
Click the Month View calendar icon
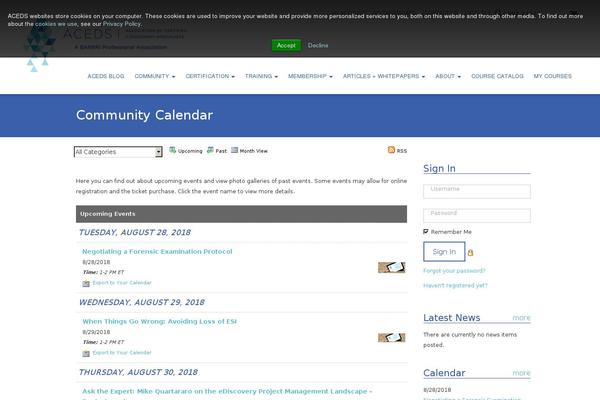click(x=235, y=150)
